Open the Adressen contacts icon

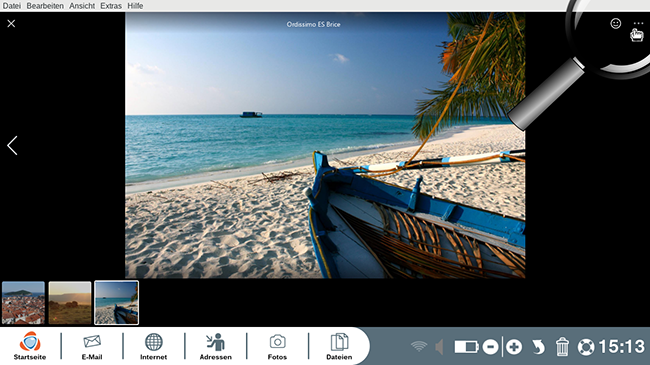click(x=216, y=346)
